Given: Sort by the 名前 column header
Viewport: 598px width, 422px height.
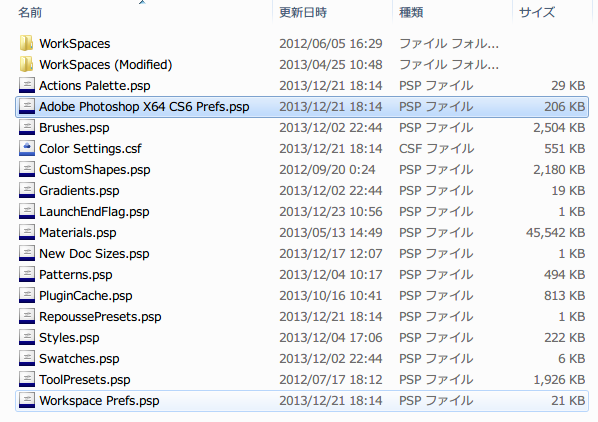Looking at the screenshot, I should [30, 13].
